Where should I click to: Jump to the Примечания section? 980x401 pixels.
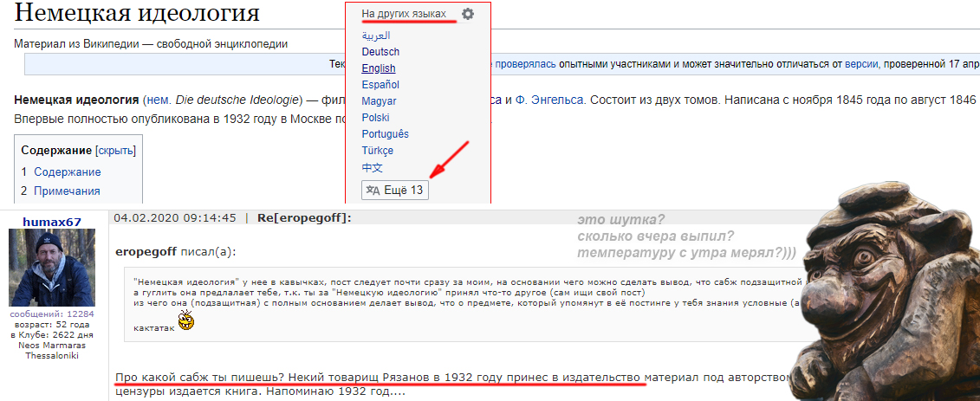click(67, 191)
